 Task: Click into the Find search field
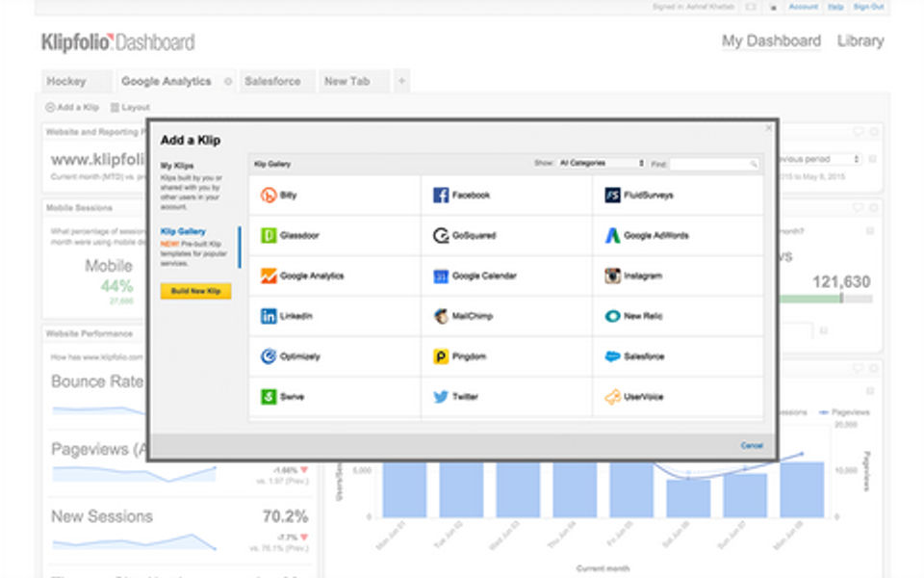click(x=714, y=164)
